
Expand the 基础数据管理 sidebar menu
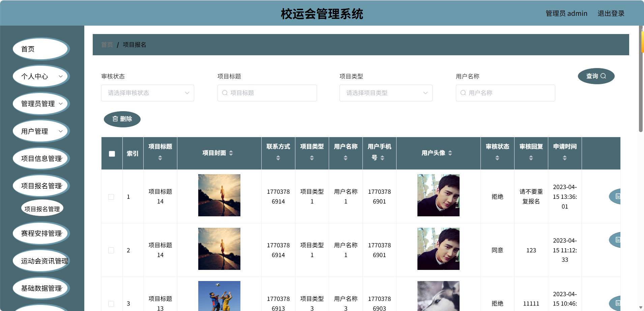tap(41, 288)
